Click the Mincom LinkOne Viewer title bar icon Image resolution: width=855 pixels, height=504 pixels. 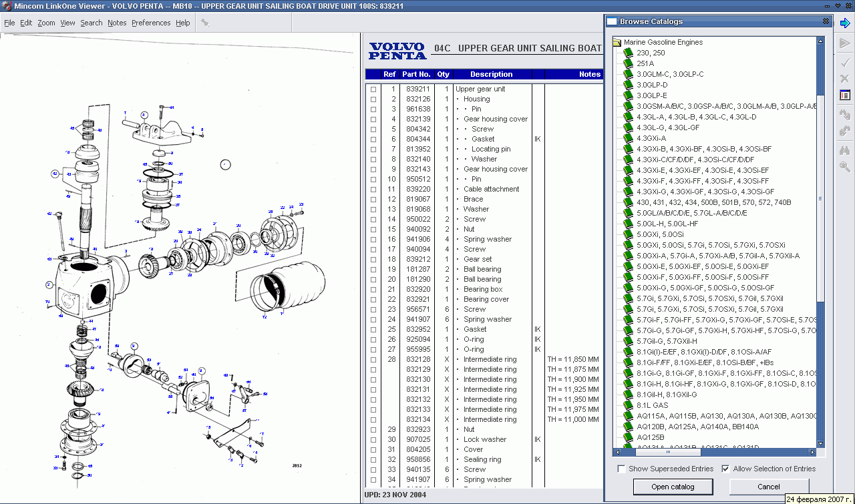coord(6,6)
